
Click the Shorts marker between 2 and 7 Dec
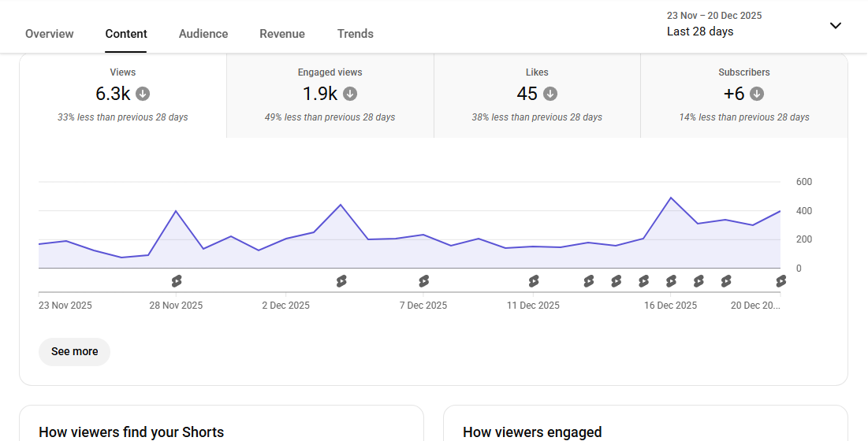[x=341, y=281]
